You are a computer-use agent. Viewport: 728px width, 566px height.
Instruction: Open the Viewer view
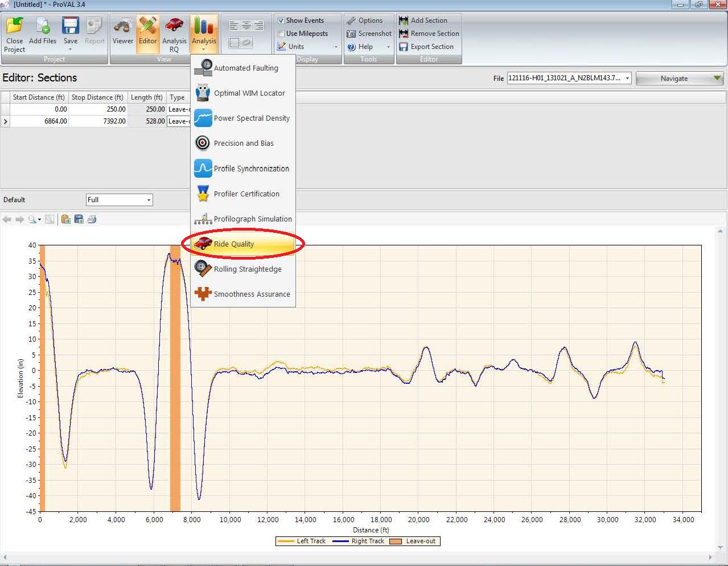(123, 34)
